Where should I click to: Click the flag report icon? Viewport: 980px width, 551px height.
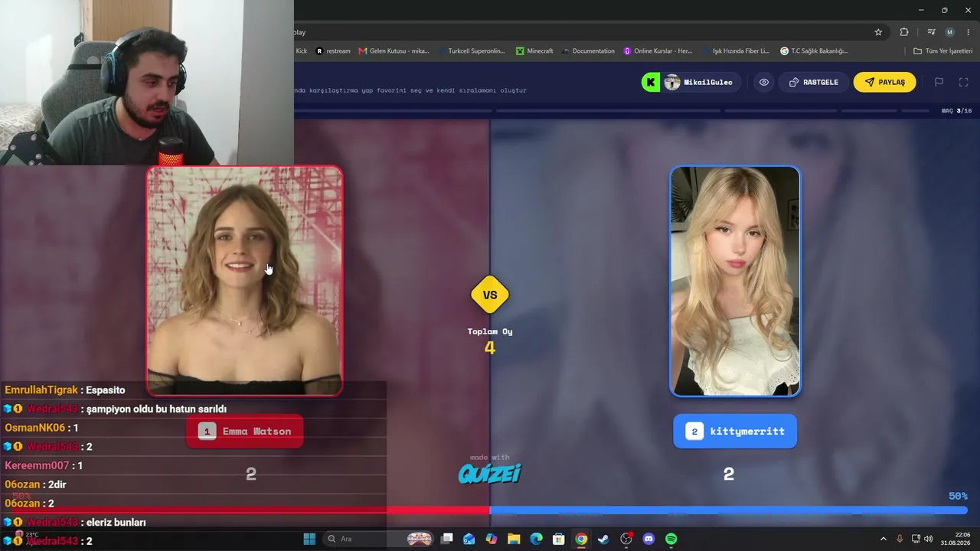pos(939,83)
